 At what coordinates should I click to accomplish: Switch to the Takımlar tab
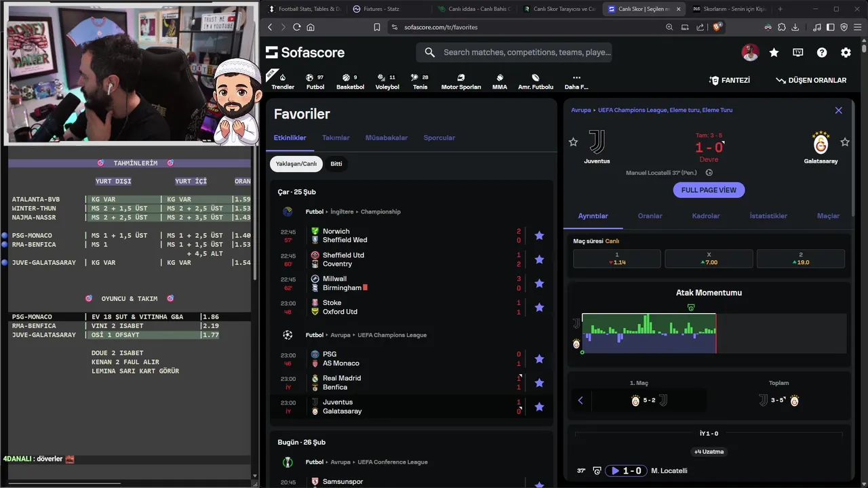[x=336, y=138]
